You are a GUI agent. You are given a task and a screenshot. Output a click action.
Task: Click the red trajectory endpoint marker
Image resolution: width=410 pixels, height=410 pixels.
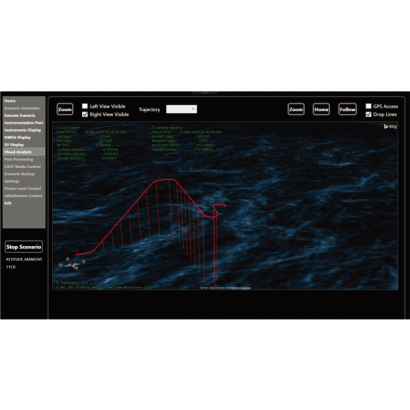(228, 205)
